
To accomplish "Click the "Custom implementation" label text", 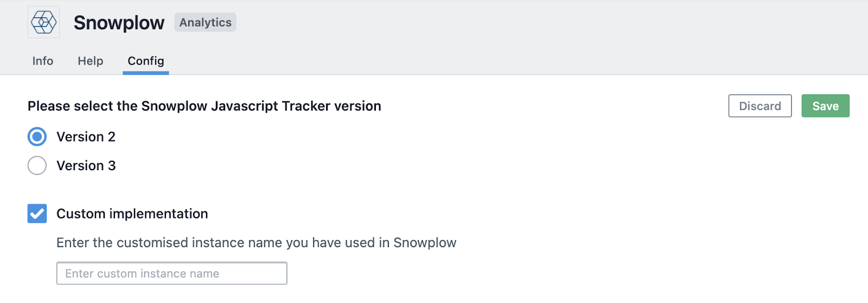I will 132,214.
